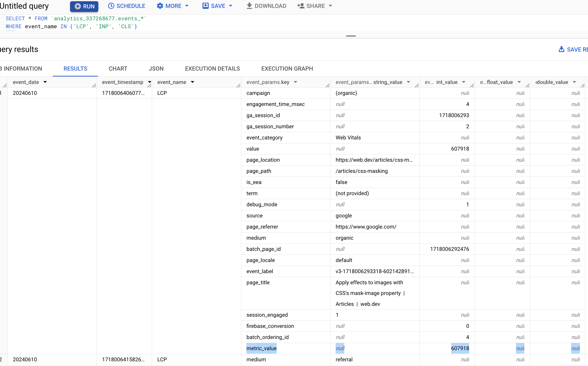Expand the event_date column sort dropdown
Screen dimensions: 588x366
tap(46, 82)
